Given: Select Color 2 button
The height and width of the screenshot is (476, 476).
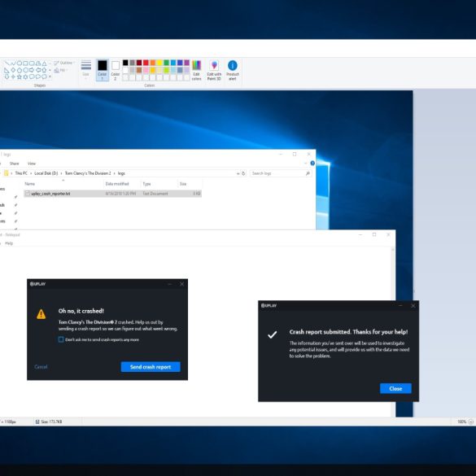Looking at the screenshot, I should [116, 70].
